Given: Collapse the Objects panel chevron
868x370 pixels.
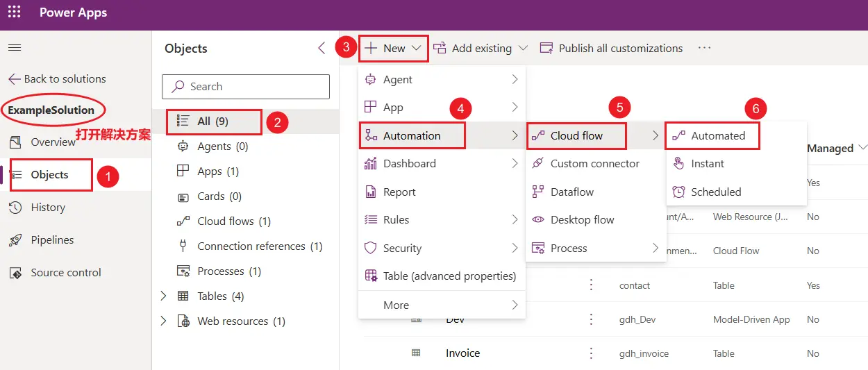Looking at the screenshot, I should tap(321, 48).
